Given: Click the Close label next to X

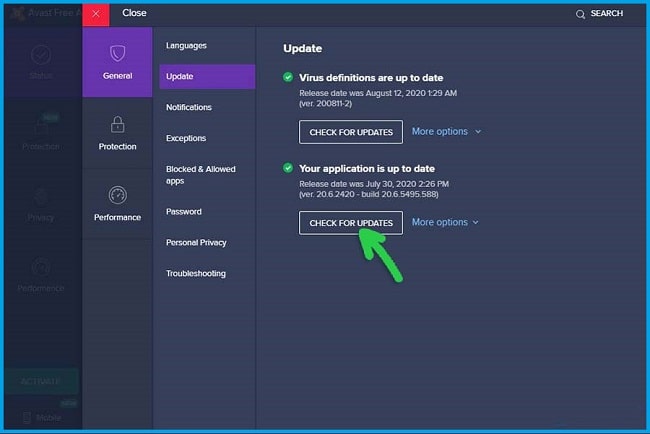Looking at the screenshot, I should [x=134, y=13].
